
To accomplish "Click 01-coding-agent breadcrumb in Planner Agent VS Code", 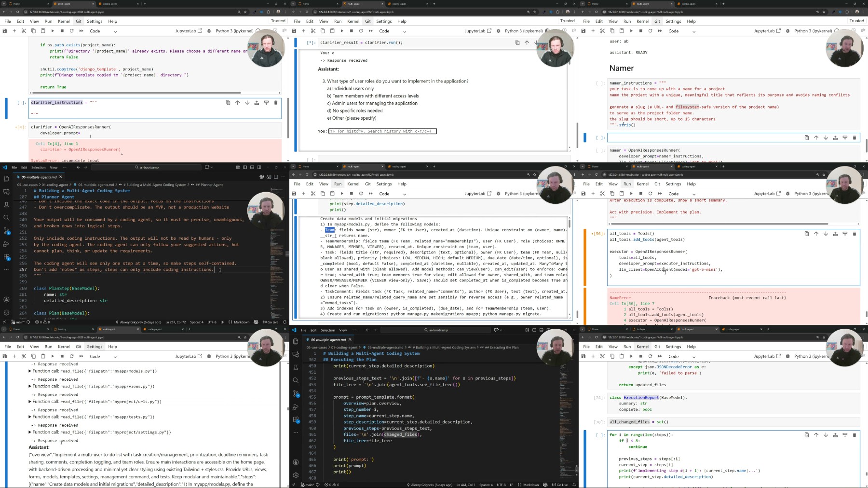I will point(55,185).
